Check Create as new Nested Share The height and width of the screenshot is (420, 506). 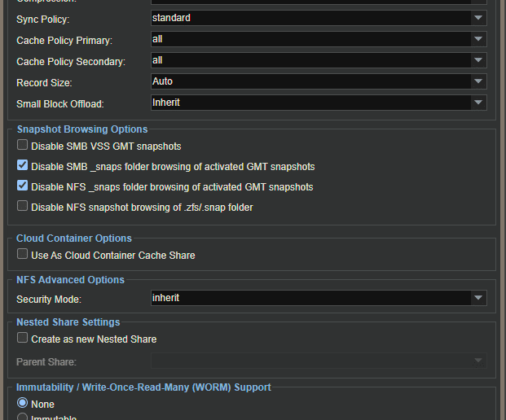22,338
